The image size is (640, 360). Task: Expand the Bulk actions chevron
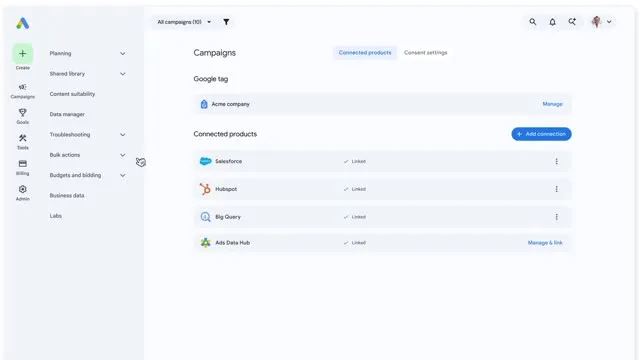[122, 155]
